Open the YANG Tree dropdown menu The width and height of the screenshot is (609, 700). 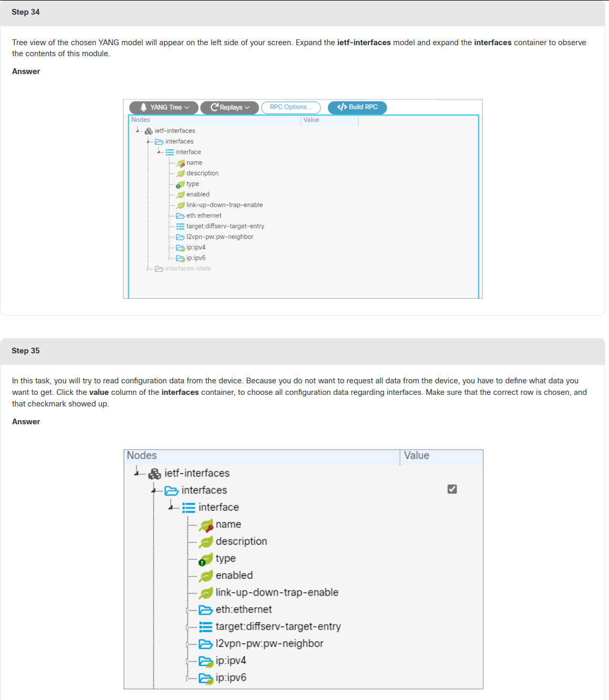point(164,107)
